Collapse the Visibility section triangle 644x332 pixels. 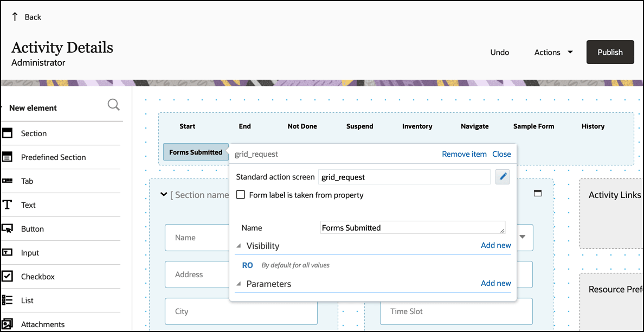pos(239,246)
